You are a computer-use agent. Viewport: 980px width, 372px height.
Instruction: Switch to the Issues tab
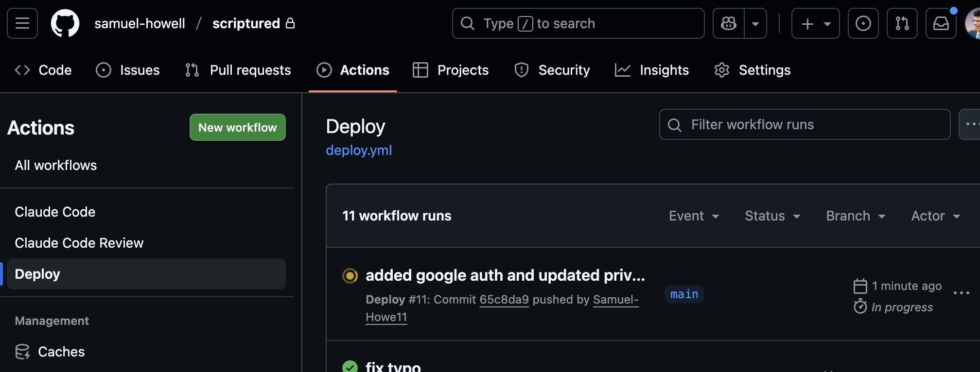click(128, 70)
